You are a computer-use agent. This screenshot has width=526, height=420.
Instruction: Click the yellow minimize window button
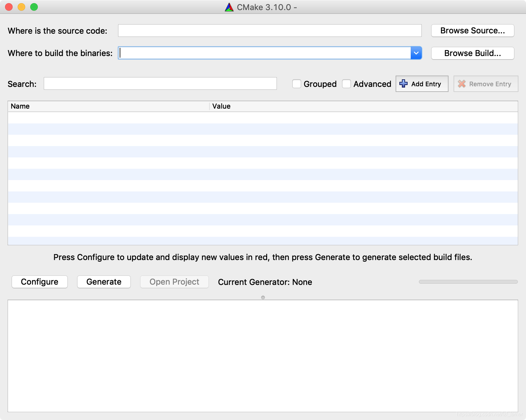pos(21,7)
